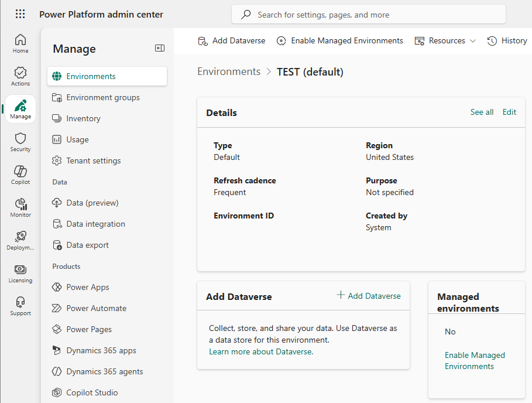Image resolution: width=532 pixels, height=403 pixels.
Task: Open Security in the left rail
Action: tap(20, 142)
